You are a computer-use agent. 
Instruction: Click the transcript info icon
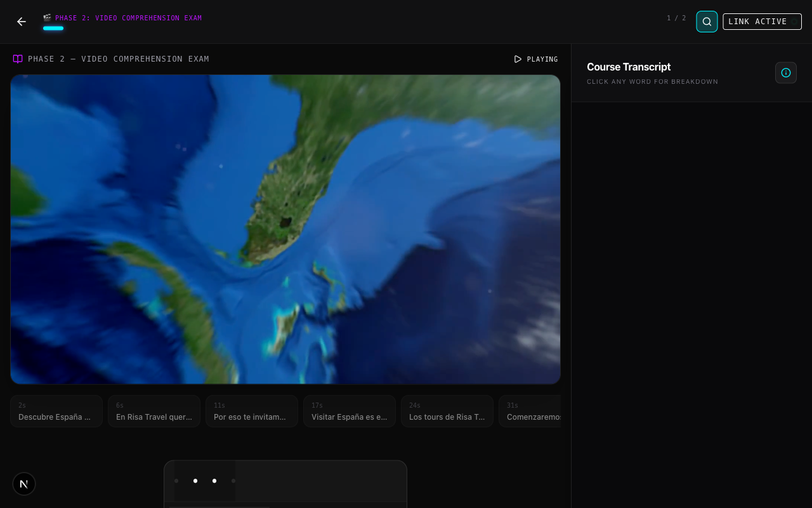785,73
